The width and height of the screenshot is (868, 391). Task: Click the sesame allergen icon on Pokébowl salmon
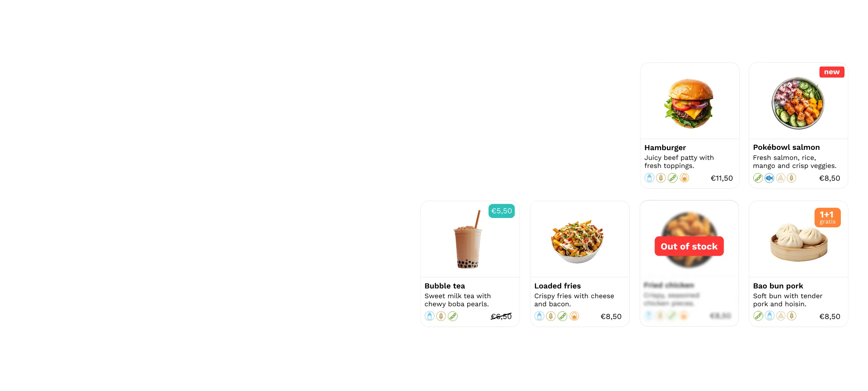click(781, 178)
